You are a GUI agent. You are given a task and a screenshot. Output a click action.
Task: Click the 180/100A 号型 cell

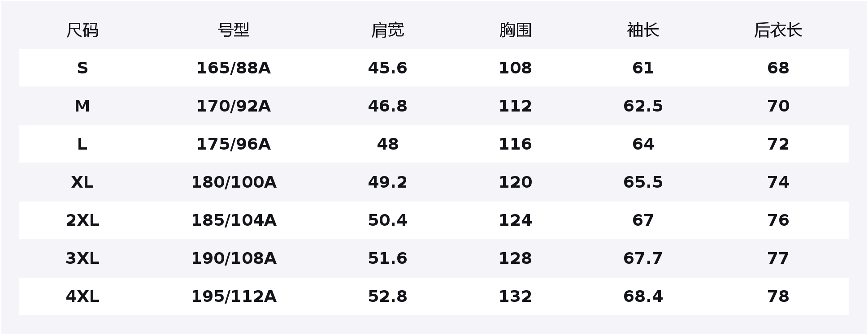point(233,182)
